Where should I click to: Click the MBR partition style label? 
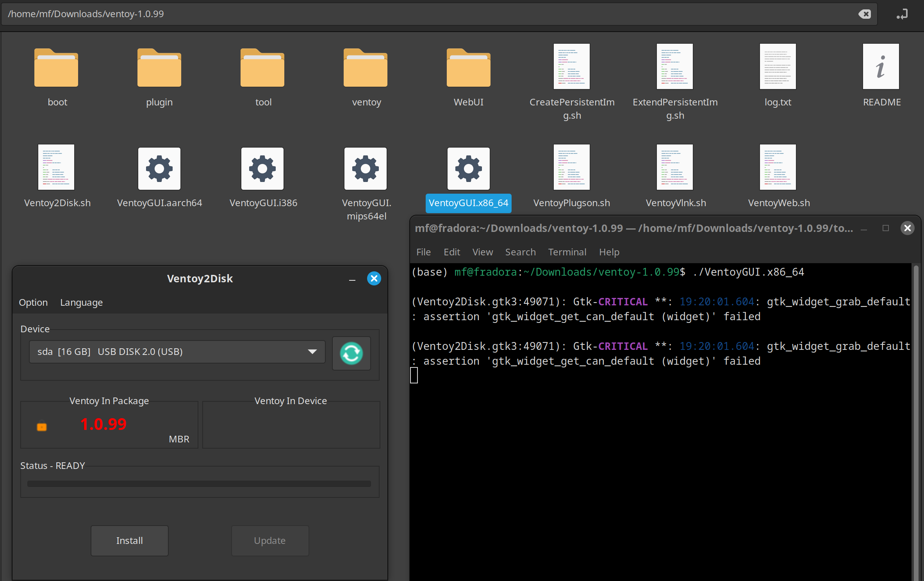tap(179, 439)
